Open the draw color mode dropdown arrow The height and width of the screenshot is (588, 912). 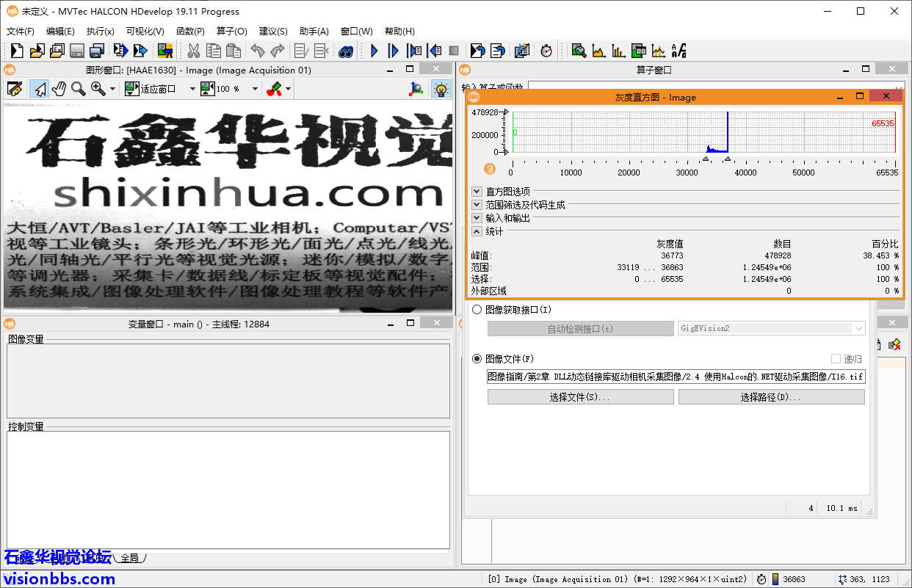click(289, 89)
